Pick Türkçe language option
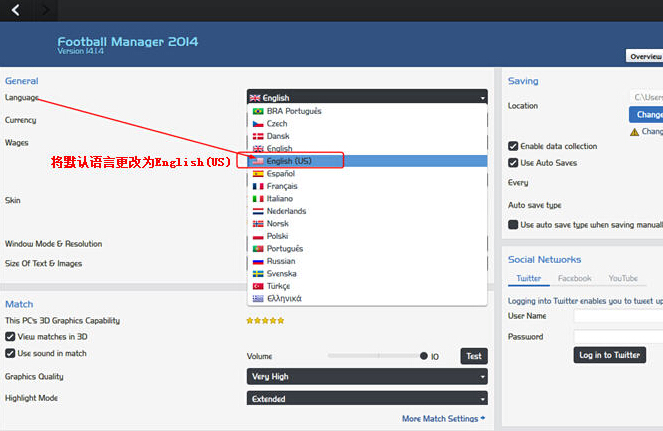The image size is (663, 431). 367,286
